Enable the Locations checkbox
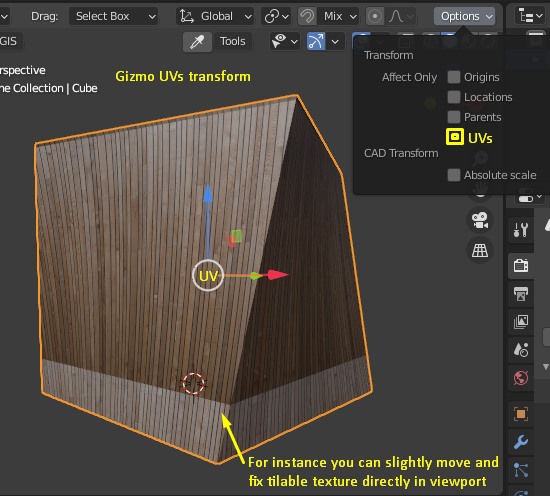 (454, 97)
